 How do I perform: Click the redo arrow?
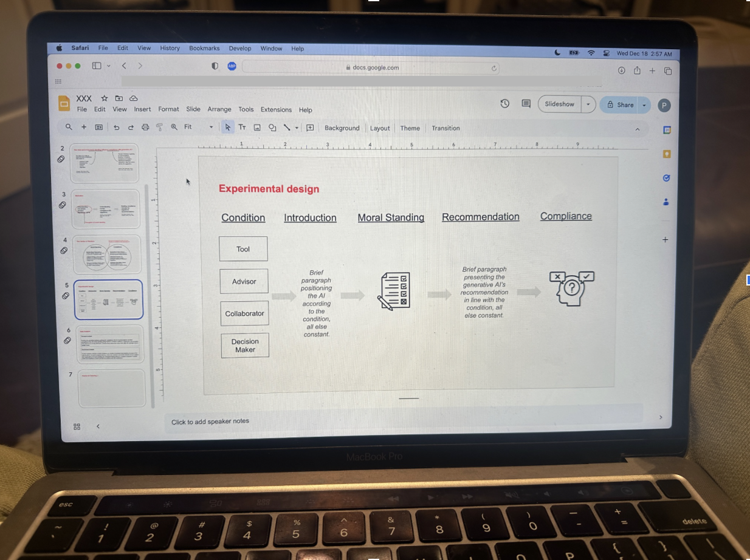(131, 128)
